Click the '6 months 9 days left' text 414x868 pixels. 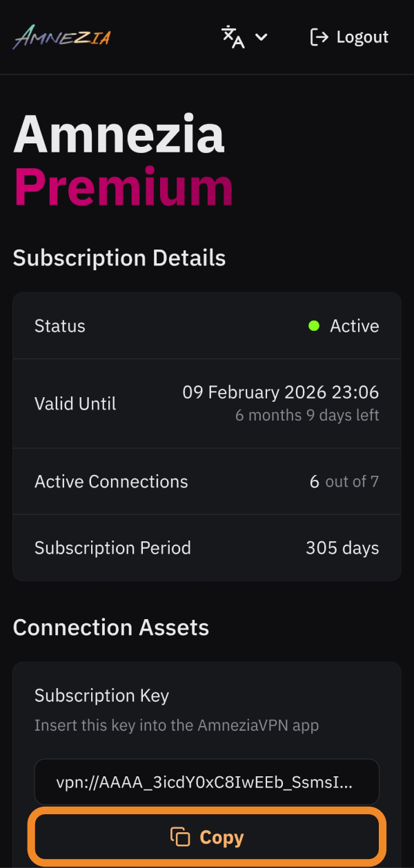click(307, 415)
